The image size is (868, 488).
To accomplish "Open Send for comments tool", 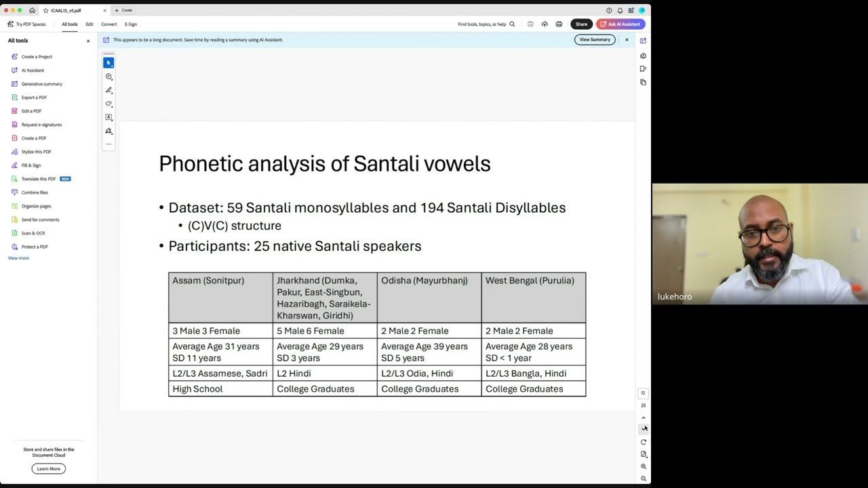I will coord(40,219).
